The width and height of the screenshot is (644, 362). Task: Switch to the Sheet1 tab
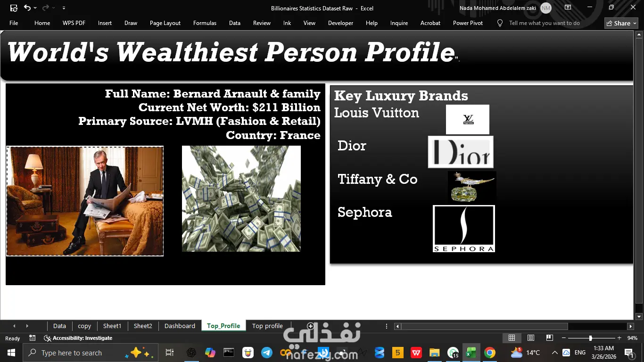pos(112,326)
